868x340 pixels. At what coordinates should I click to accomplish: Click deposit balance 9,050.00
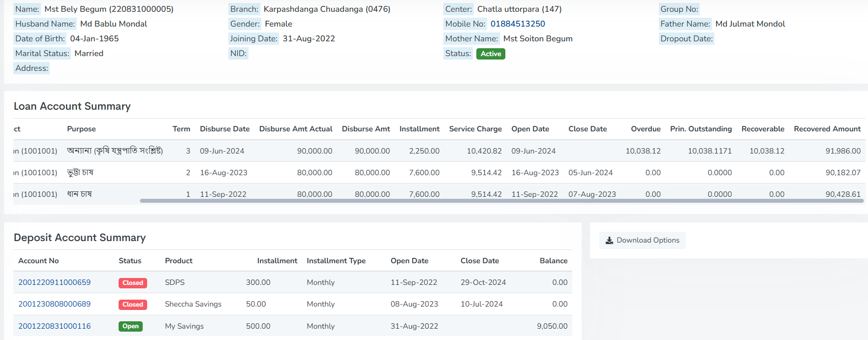pos(552,326)
